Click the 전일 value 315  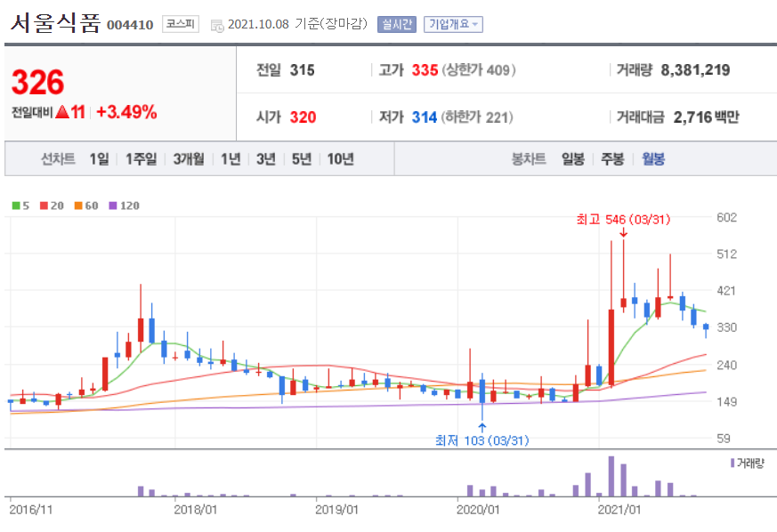click(303, 70)
